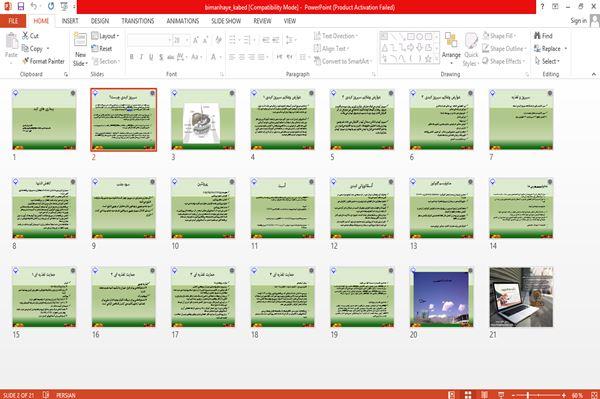Select slide 20 thumbnail with sky photo
This screenshot has height=399, width=600.
pos(441,297)
